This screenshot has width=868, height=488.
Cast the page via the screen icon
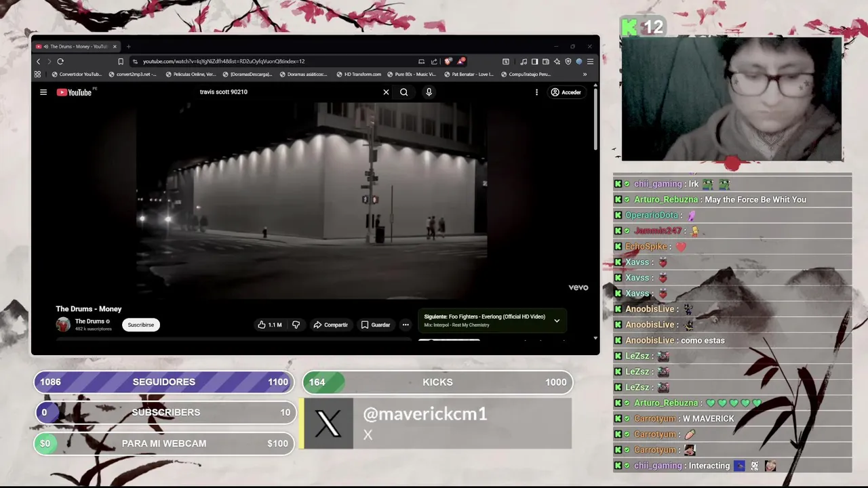(x=421, y=61)
